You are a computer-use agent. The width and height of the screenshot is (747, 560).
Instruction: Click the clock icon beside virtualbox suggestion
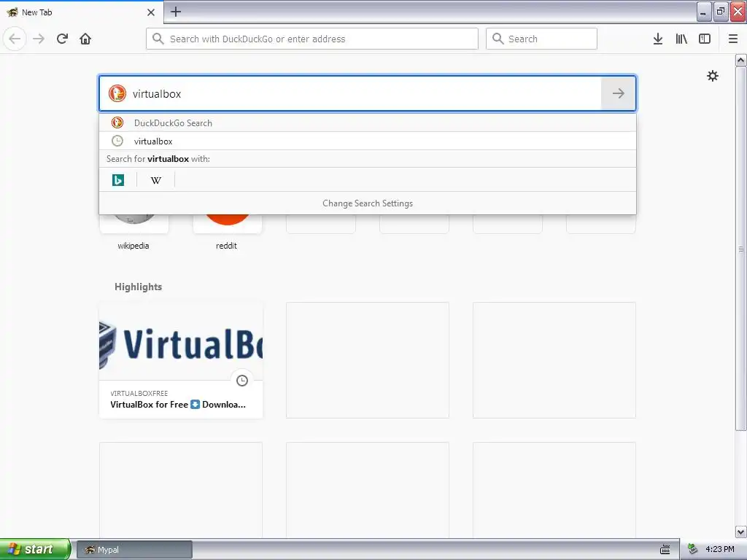(117, 141)
